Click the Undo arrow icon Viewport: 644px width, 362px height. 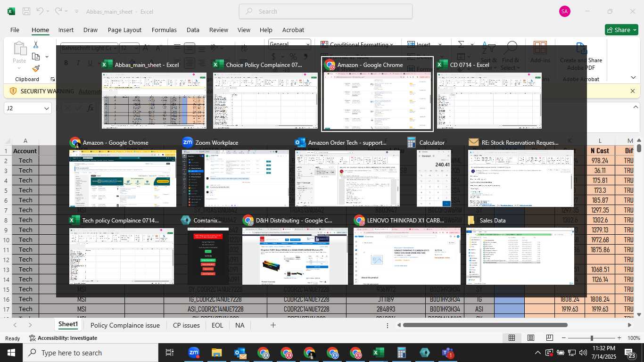click(x=40, y=11)
